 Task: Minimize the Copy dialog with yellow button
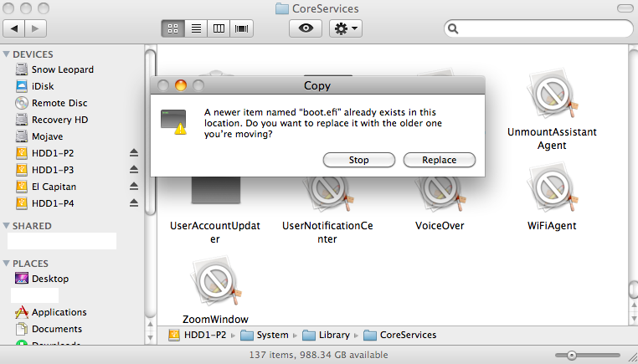(181, 85)
